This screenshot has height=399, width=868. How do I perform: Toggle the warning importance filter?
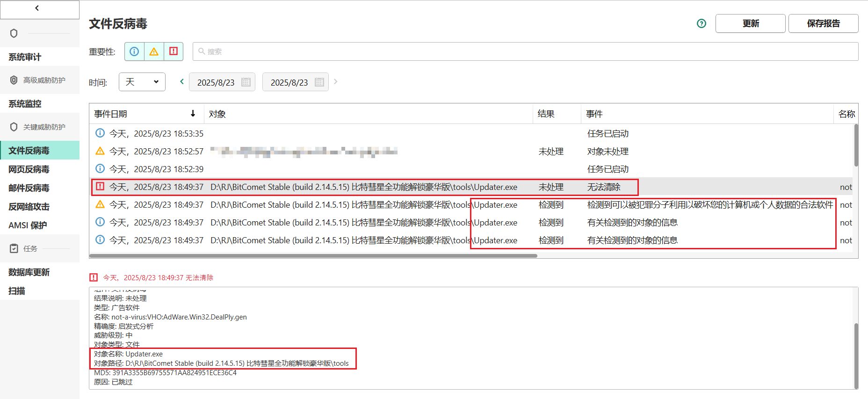[154, 51]
